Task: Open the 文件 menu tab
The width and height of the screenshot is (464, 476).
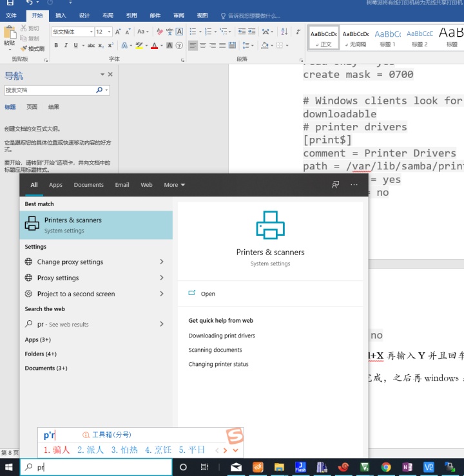Action: pyautogui.click(x=11, y=15)
